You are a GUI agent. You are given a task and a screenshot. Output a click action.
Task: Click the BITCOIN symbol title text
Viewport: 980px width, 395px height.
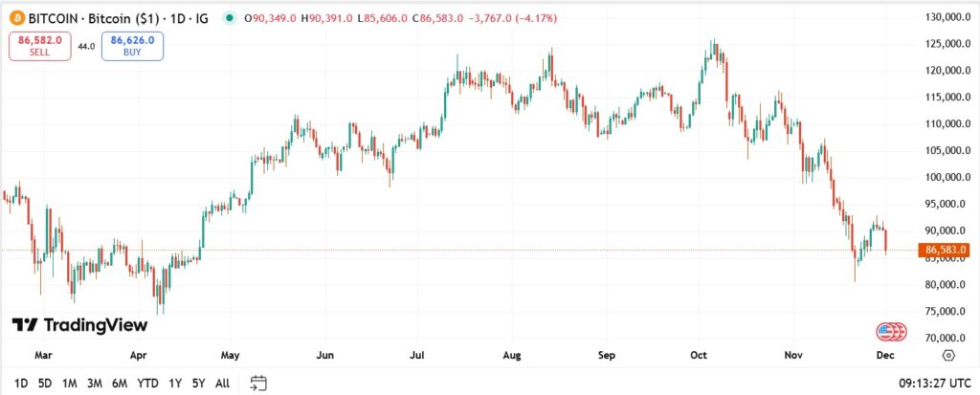[56, 18]
